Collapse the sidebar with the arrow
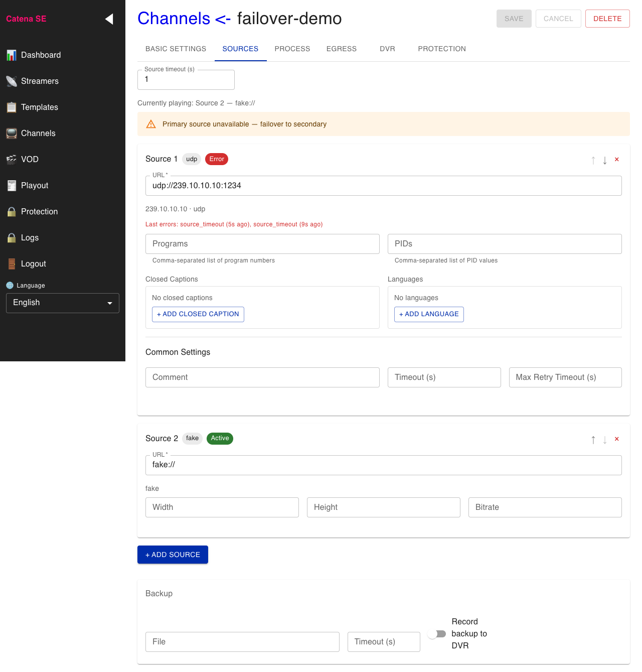642x672 pixels. (109, 19)
